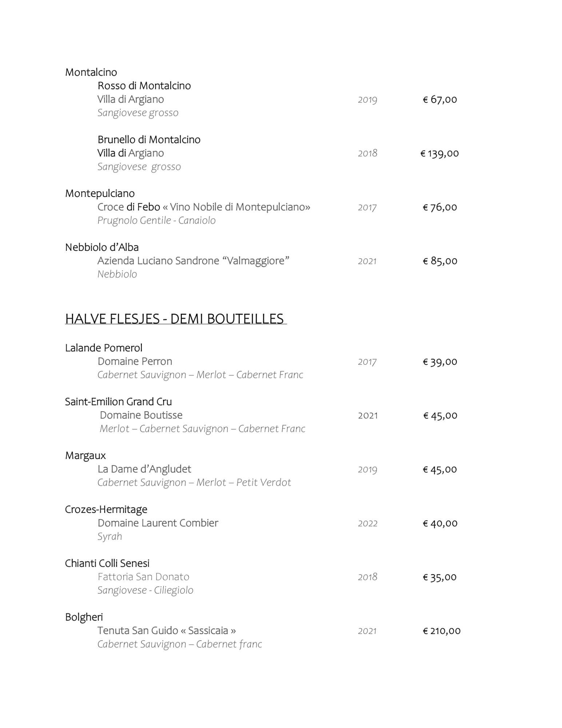This screenshot has width=562, height=728.
Task: Click Domaine Boutisse wine name
Action: [x=141, y=415]
